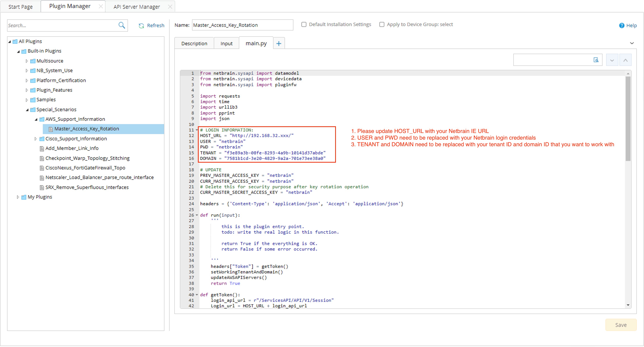Viewport: 644px width, 347px height.
Task: Enable the Default Installation Settings checkbox
Action: click(304, 24)
